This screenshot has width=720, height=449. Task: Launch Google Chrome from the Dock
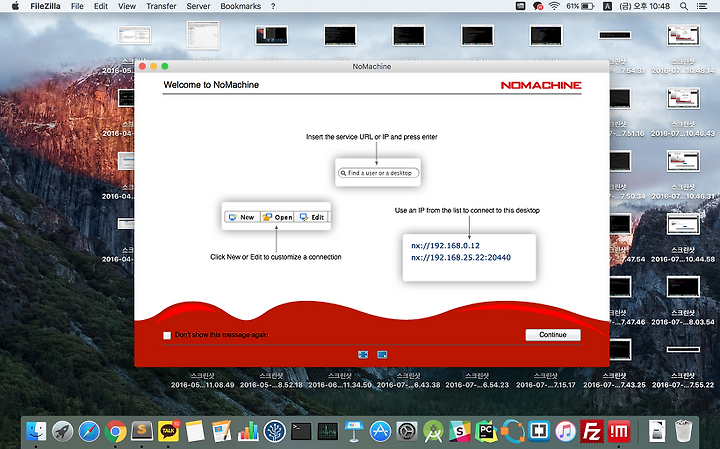[116, 432]
